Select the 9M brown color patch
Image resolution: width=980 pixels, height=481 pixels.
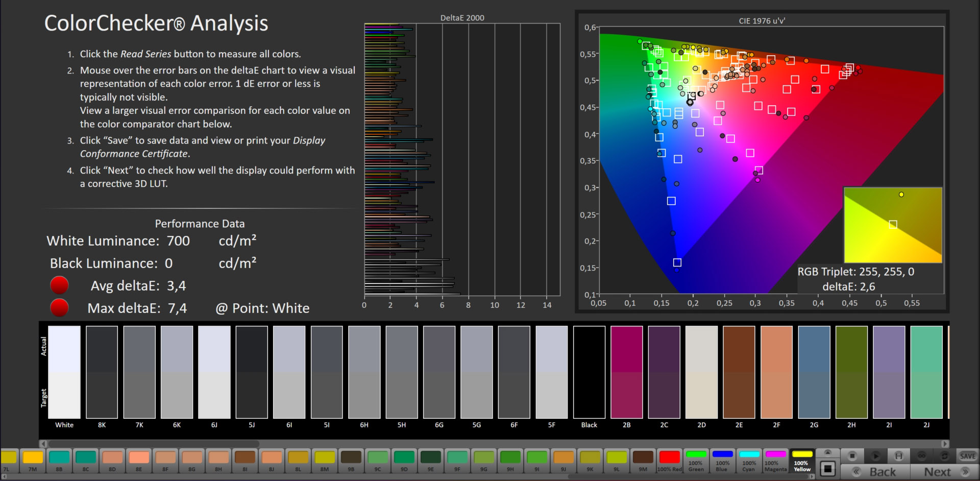pyautogui.click(x=643, y=460)
